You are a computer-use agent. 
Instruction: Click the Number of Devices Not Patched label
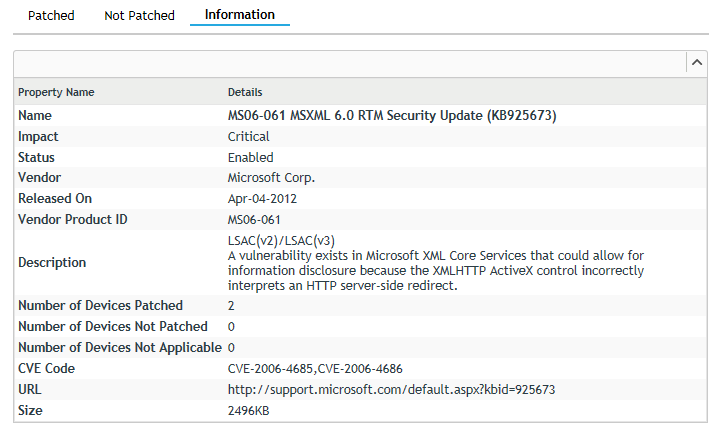pos(113,327)
